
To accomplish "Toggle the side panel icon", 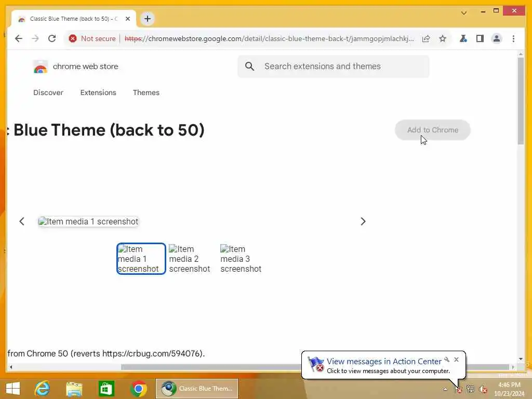I will tap(480, 38).
